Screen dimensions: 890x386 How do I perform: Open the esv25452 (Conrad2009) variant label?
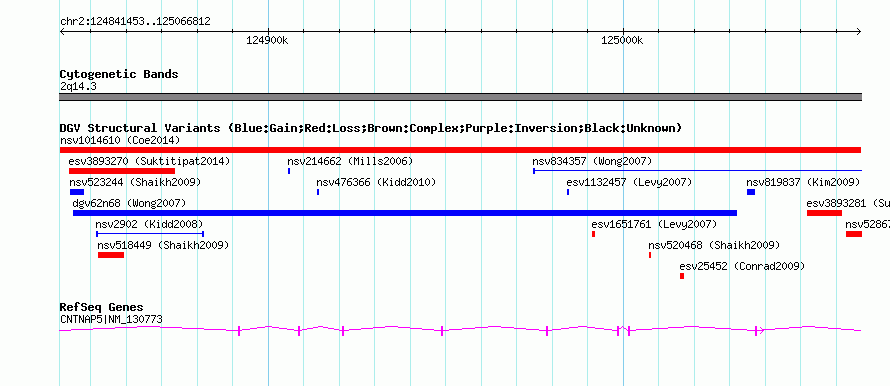[742, 266]
